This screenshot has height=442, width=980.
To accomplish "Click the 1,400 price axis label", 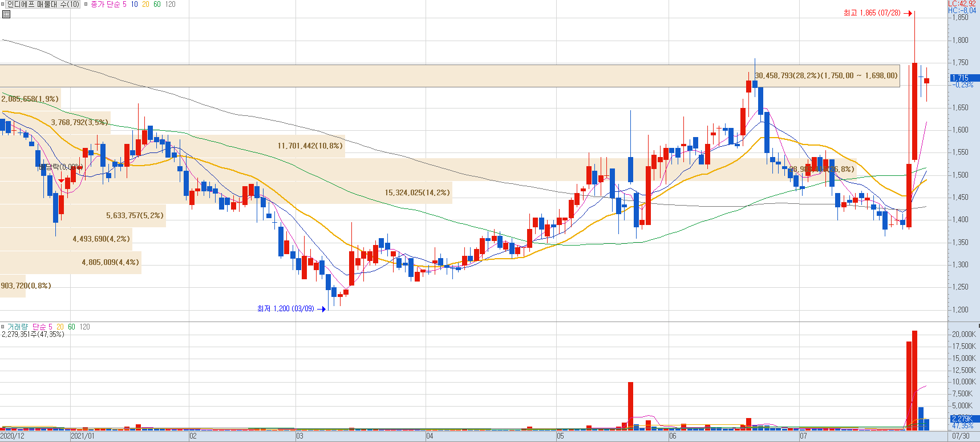I will click(x=961, y=219).
